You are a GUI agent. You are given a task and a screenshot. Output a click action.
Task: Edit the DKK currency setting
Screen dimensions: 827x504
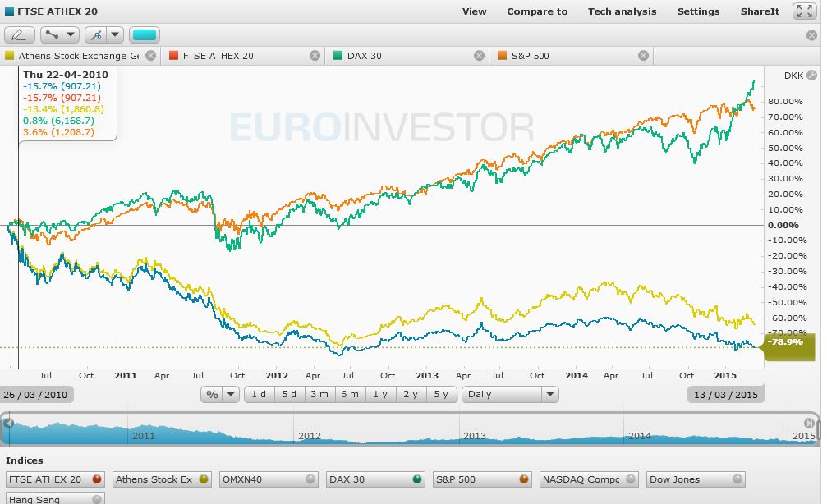[x=811, y=76]
